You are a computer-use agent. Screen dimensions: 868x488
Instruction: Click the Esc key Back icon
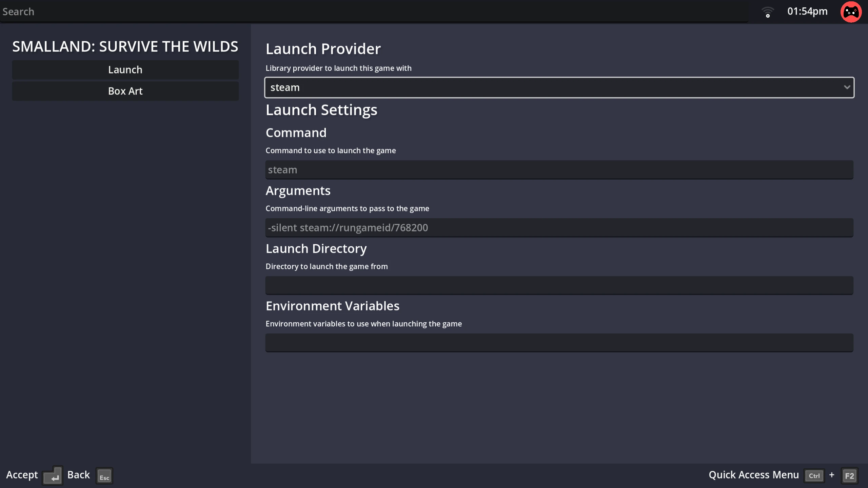104,476
